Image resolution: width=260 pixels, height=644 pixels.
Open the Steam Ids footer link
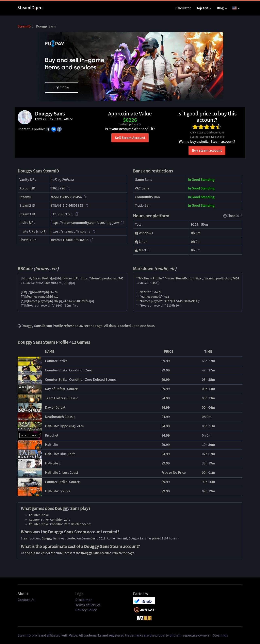point(221,635)
